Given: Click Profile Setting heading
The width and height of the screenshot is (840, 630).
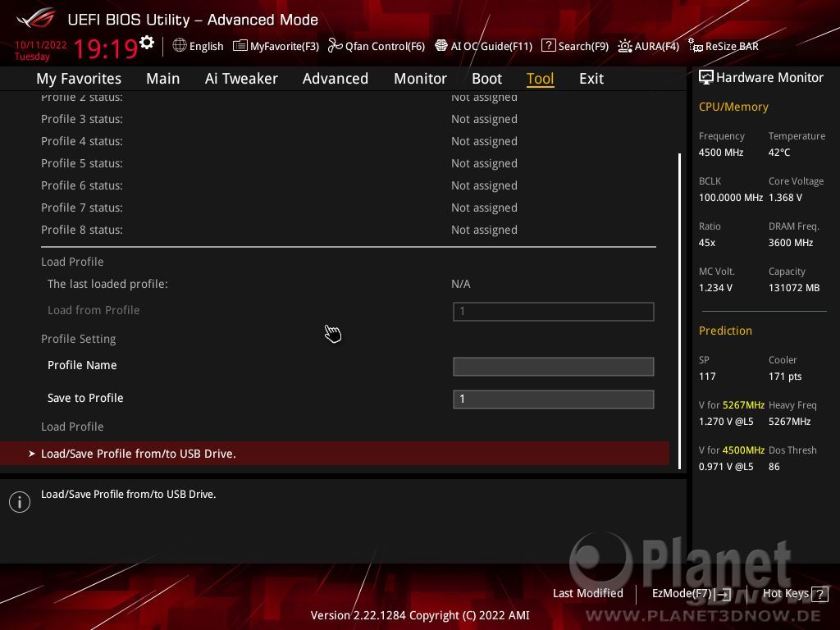Looking at the screenshot, I should [78, 339].
